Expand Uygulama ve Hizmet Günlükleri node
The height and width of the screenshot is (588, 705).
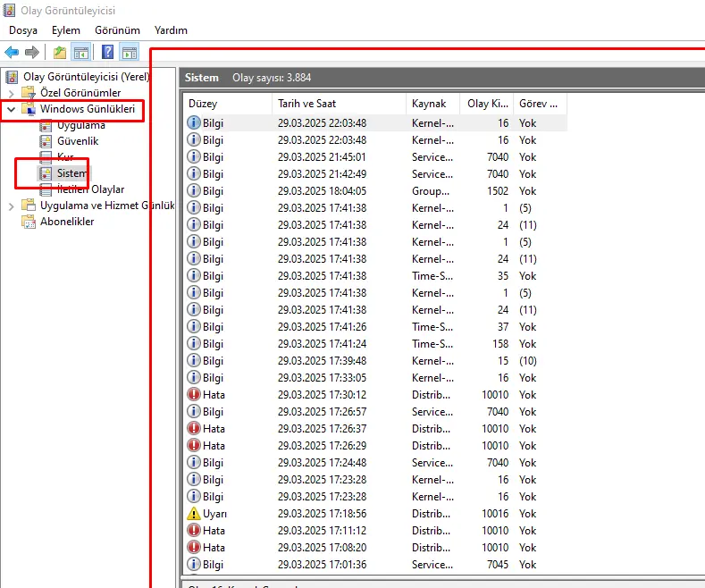(12, 206)
